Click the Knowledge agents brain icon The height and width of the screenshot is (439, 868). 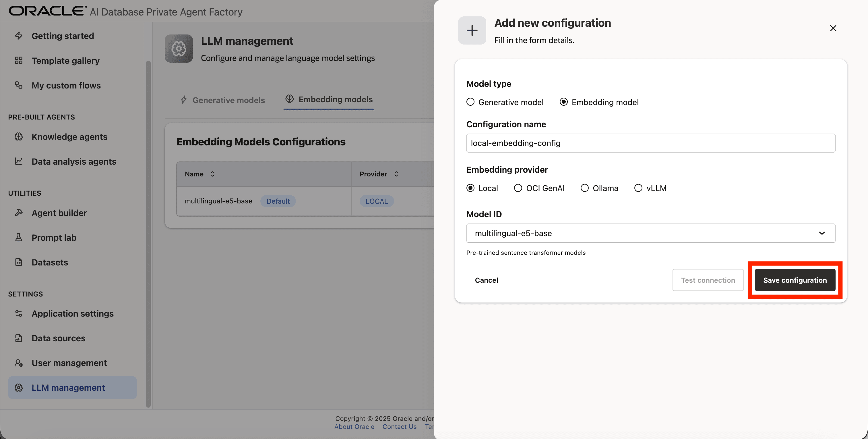[x=19, y=137]
